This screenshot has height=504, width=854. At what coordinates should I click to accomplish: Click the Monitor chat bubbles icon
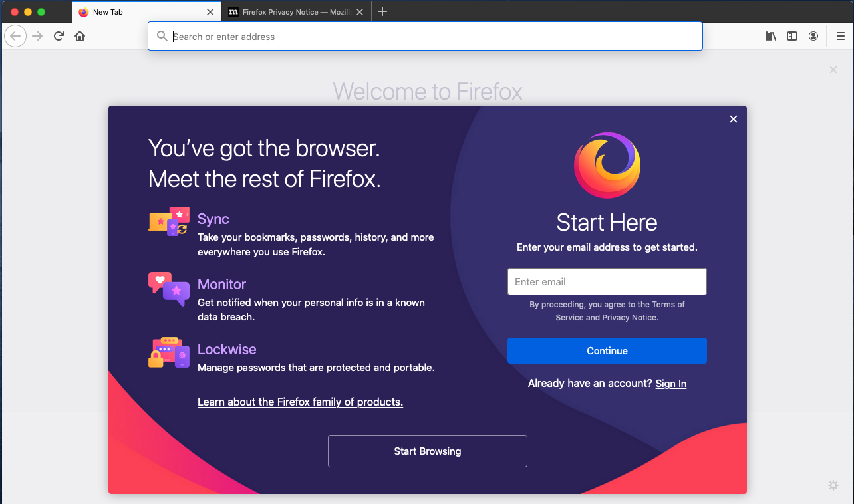click(169, 289)
